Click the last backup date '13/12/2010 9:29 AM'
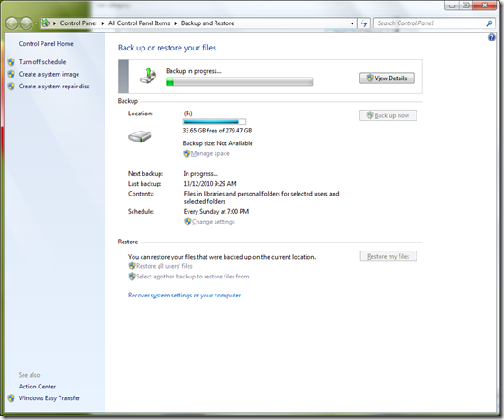The width and height of the screenshot is (504, 420). point(210,184)
